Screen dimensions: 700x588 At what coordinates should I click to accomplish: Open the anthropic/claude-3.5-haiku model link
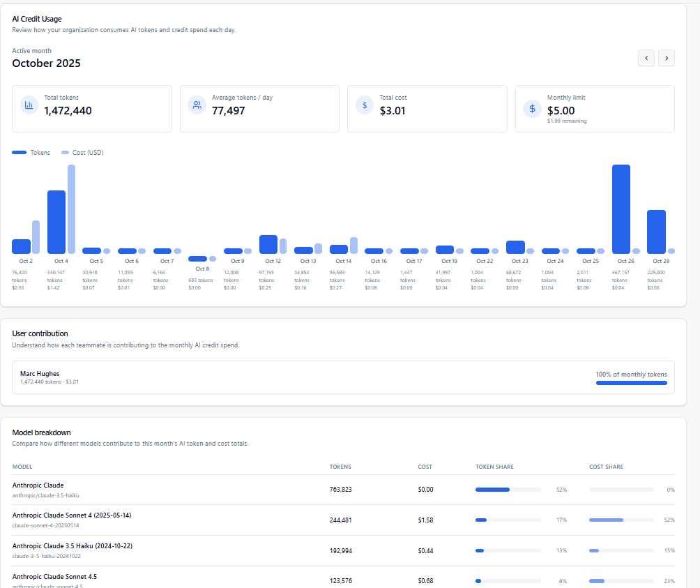pyautogui.click(x=46, y=495)
